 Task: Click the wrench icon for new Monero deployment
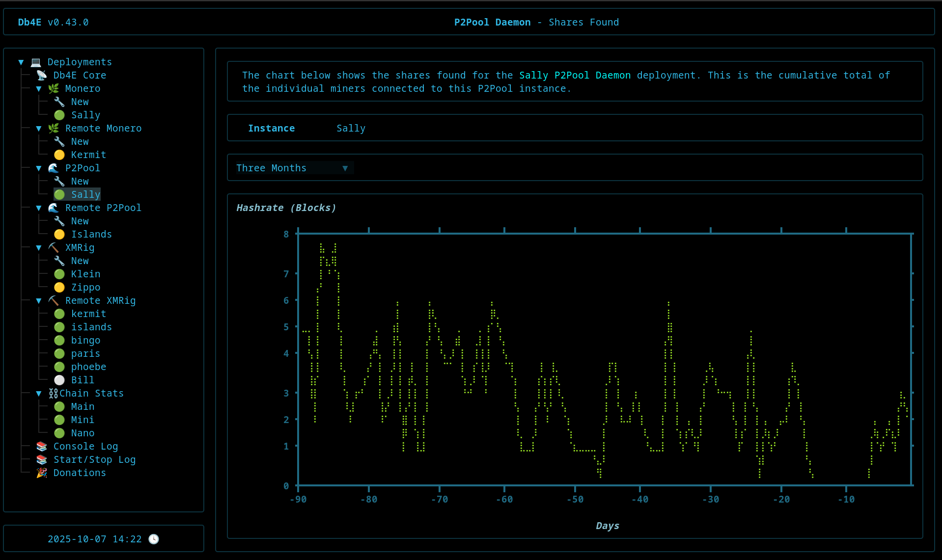(59, 102)
